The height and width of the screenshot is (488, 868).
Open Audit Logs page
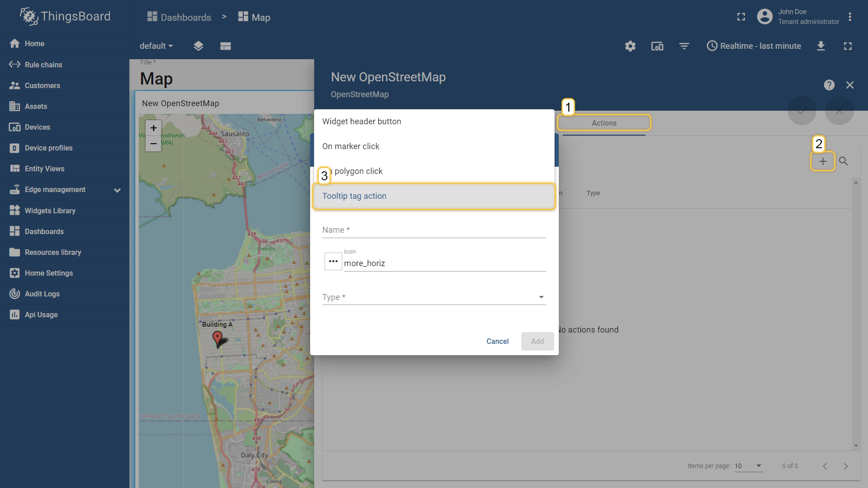[64, 294]
